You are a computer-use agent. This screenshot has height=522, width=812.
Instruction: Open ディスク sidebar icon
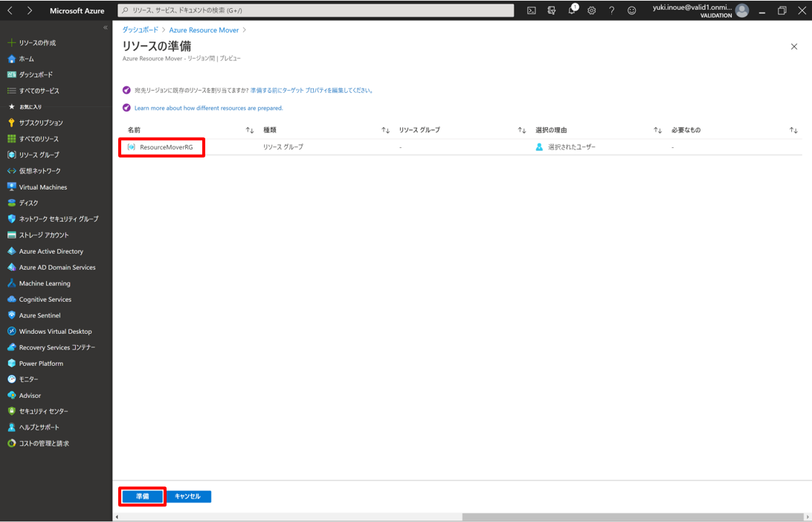tap(11, 203)
